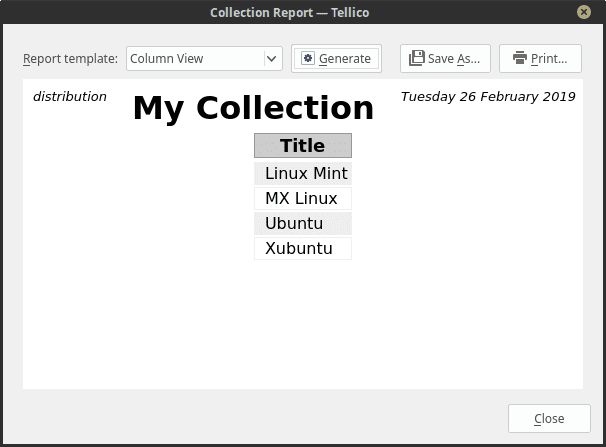Click the Title column header
Viewport: 606px width, 447px height.
[303, 146]
